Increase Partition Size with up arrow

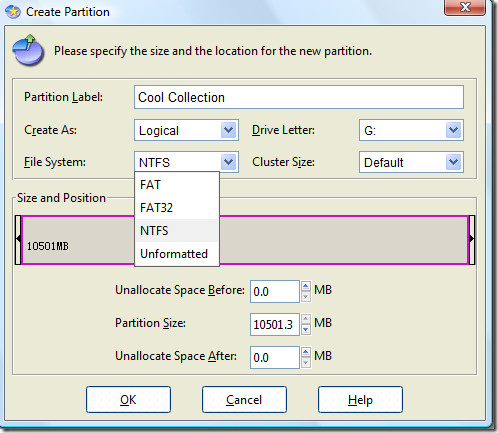(x=306, y=319)
